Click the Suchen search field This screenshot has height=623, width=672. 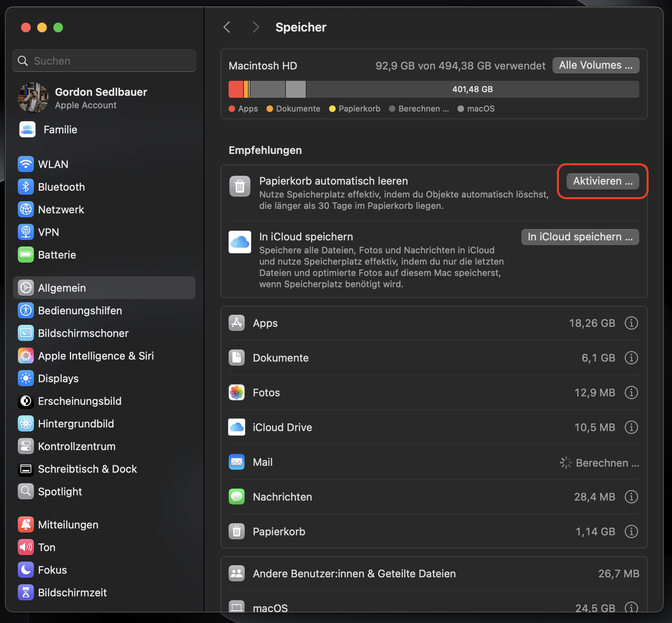(x=104, y=61)
